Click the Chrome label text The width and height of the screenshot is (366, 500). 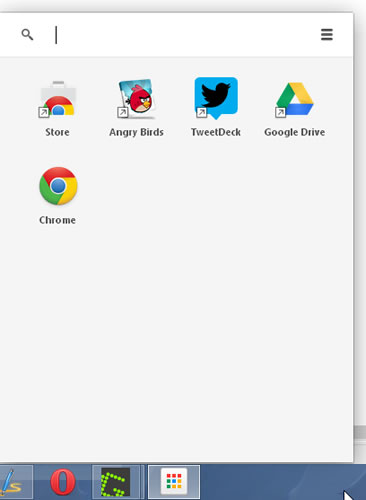pos(57,220)
